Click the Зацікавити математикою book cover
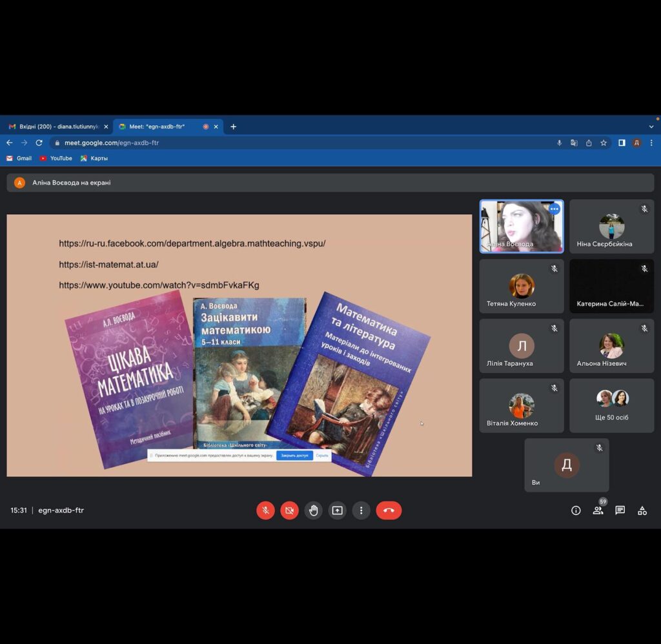Image resolution: width=661 pixels, height=644 pixels. pos(250,374)
